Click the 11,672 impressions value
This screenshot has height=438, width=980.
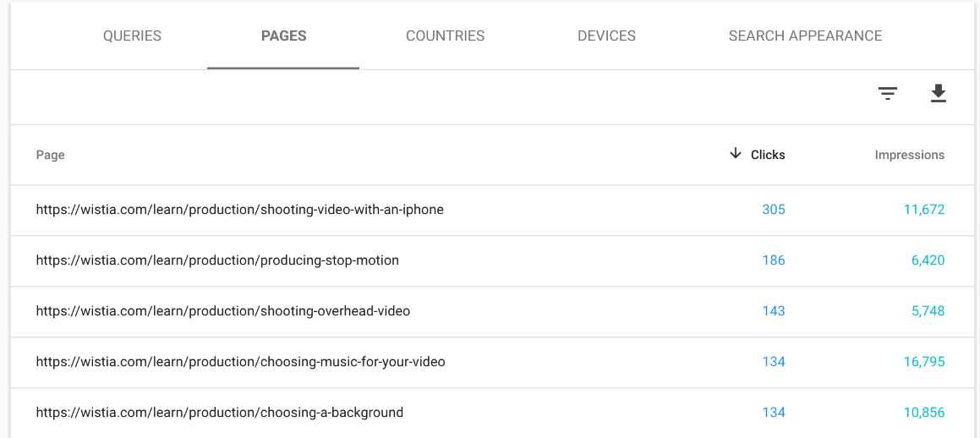pyautogui.click(x=923, y=210)
